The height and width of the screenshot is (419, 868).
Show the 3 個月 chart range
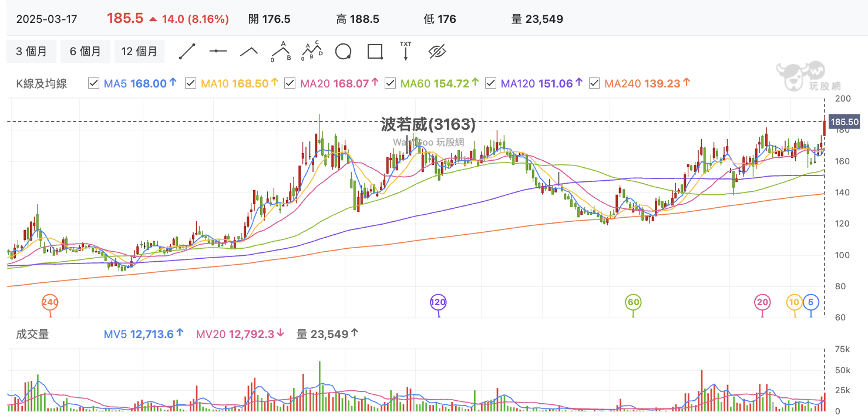[32, 52]
